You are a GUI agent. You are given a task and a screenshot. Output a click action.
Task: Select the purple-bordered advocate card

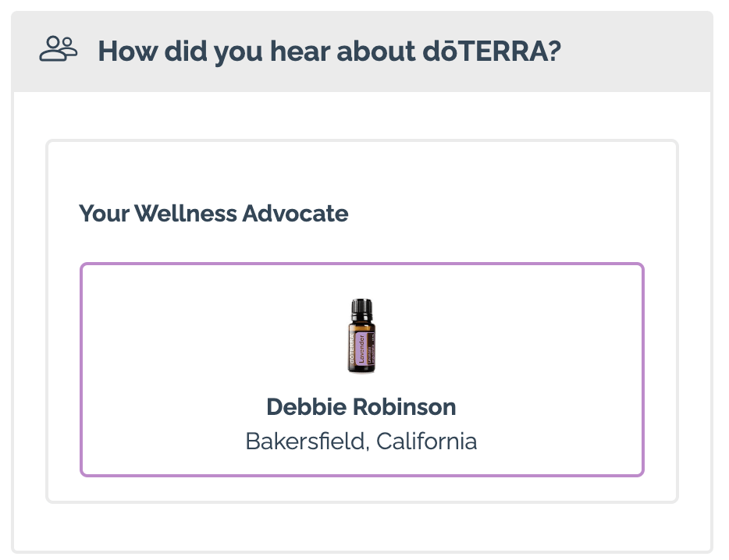coord(361,370)
